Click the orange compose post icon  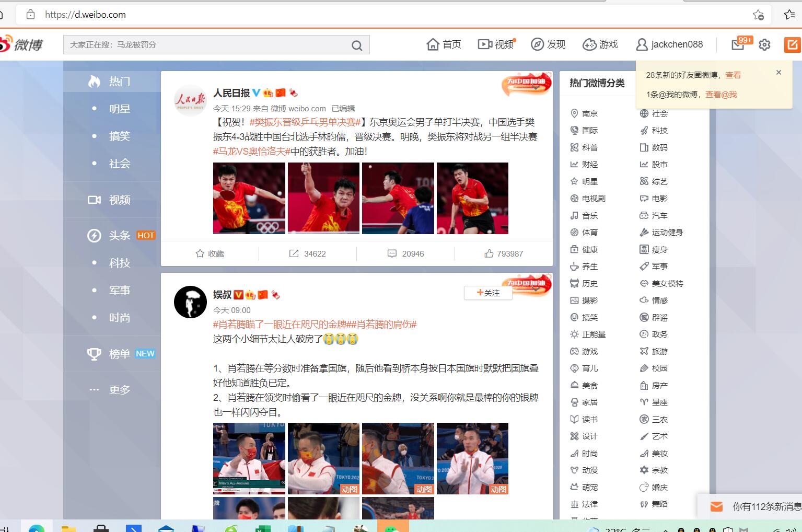(792, 45)
